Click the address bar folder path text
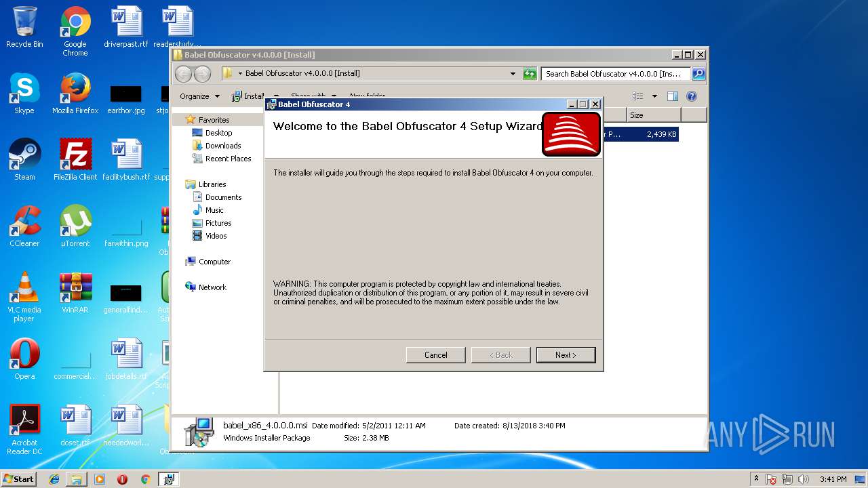The image size is (868, 488). coord(302,73)
